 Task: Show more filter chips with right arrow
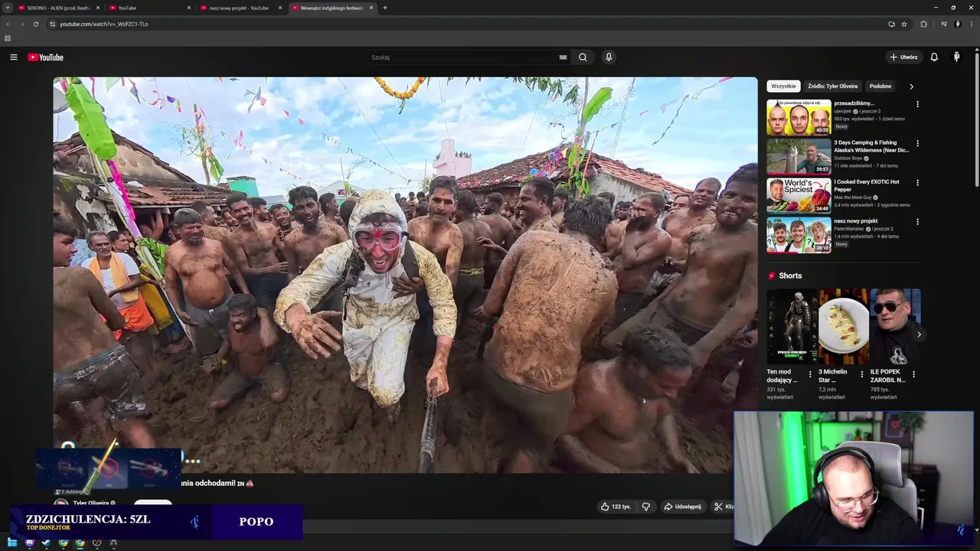coord(911,86)
